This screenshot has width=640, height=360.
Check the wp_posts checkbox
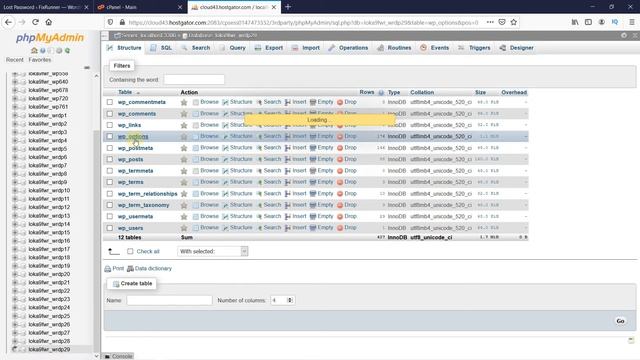110,159
